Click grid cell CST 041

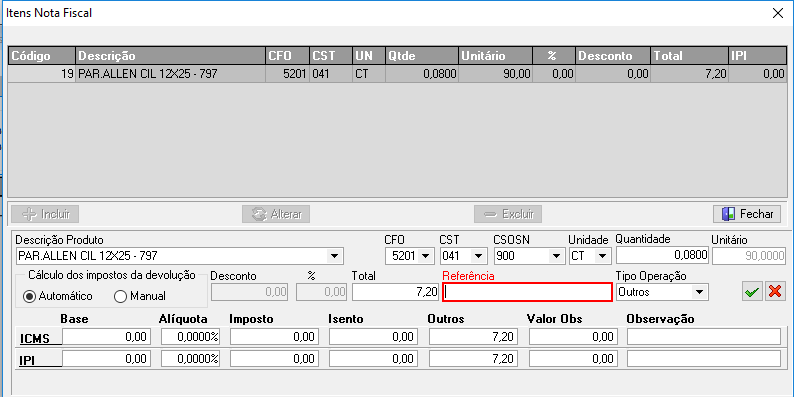pos(331,74)
